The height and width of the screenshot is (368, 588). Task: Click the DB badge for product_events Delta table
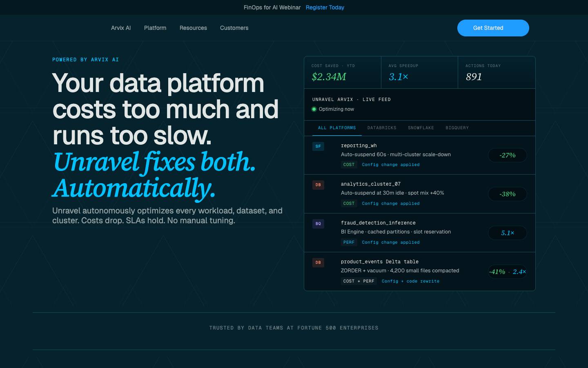318,263
